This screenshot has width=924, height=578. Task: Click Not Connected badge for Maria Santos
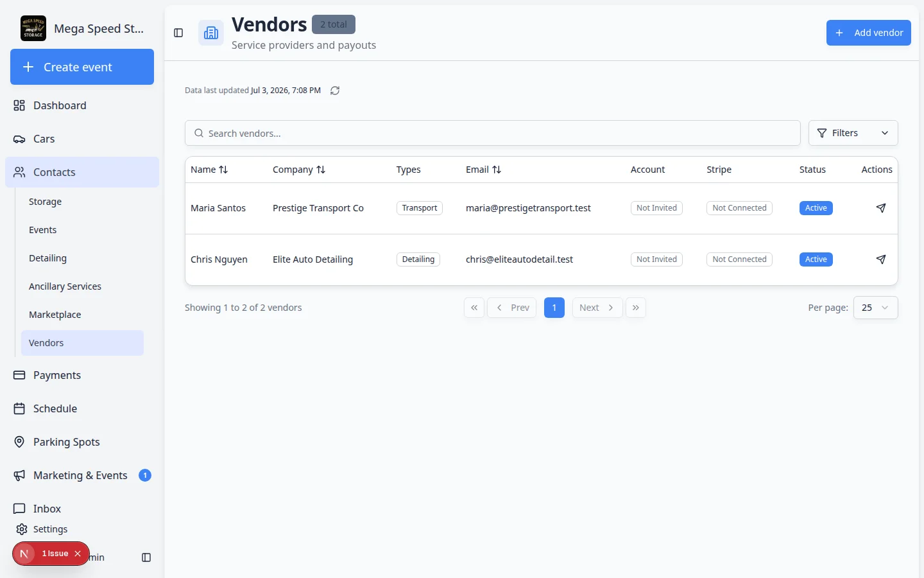739,208
